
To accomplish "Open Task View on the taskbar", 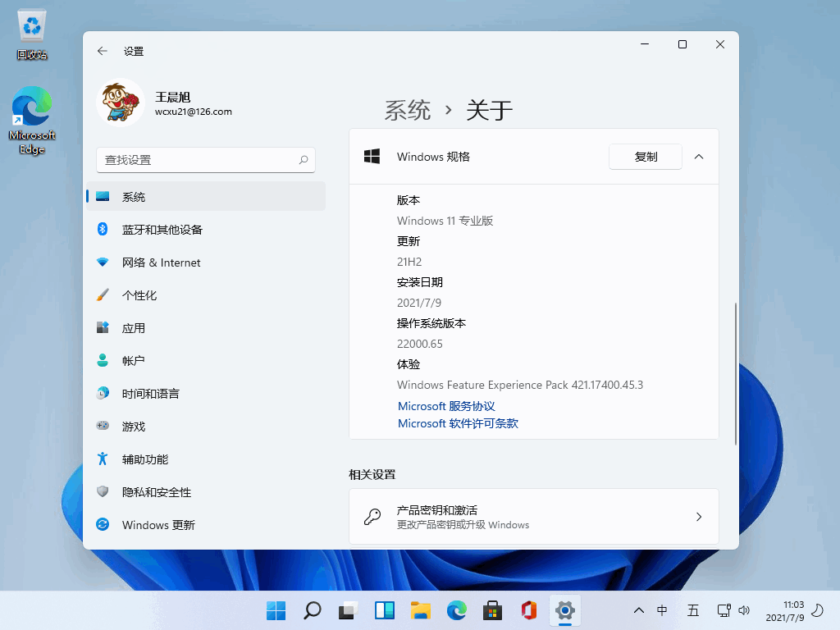I will tap(349, 610).
